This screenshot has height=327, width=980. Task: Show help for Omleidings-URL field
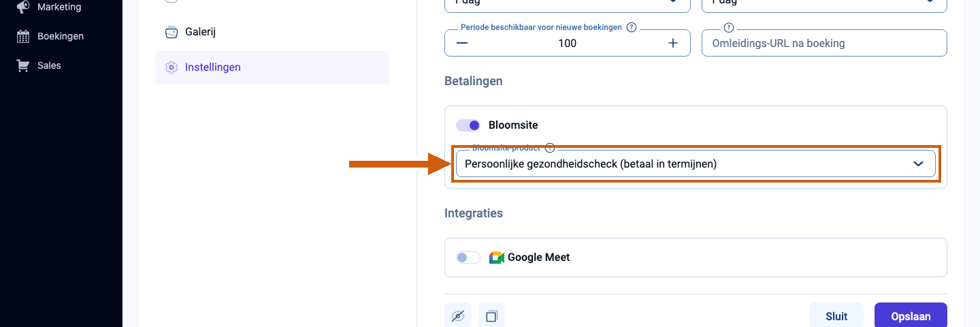[729, 28]
